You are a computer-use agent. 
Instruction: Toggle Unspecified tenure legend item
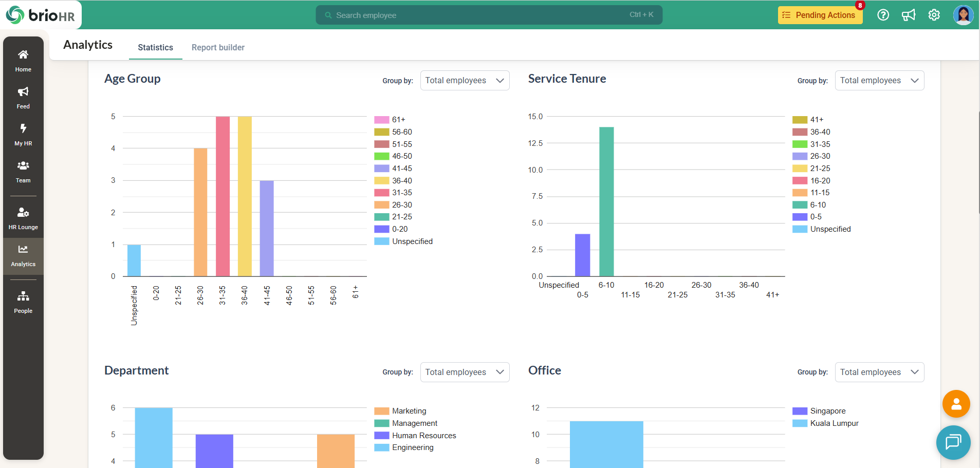[x=822, y=229]
